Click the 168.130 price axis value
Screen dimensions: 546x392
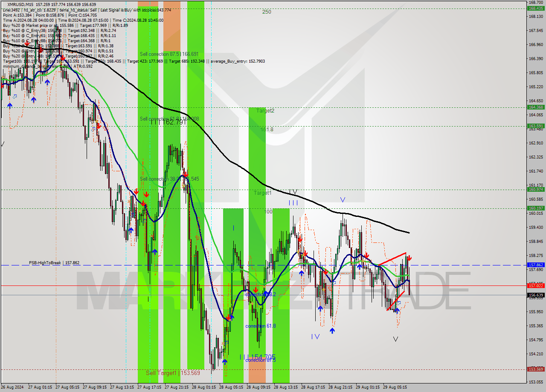[x=536, y=17]
